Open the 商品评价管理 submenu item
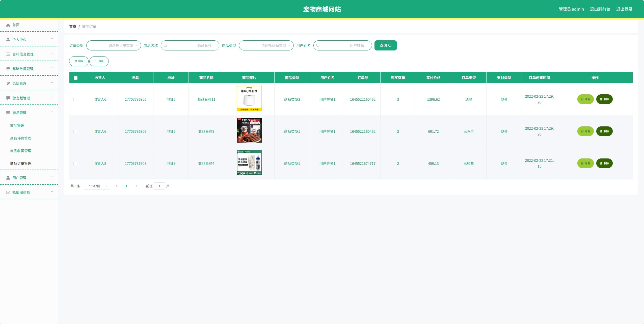 tap(21, 138)
